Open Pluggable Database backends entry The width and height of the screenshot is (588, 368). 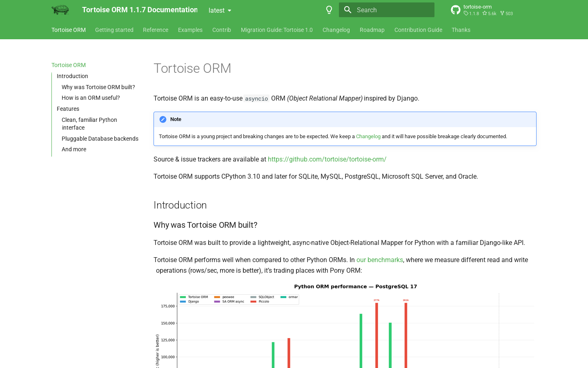[x=100, y=139]
